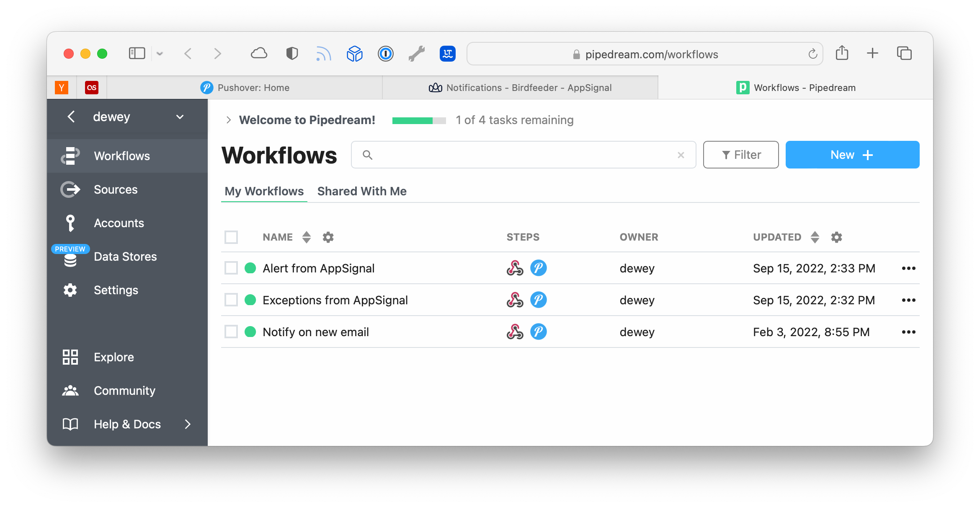This screenshot has height=508, width=980.
Task: Click the Pushover step icon for Notify on new email
Action: tap(538, 332)
